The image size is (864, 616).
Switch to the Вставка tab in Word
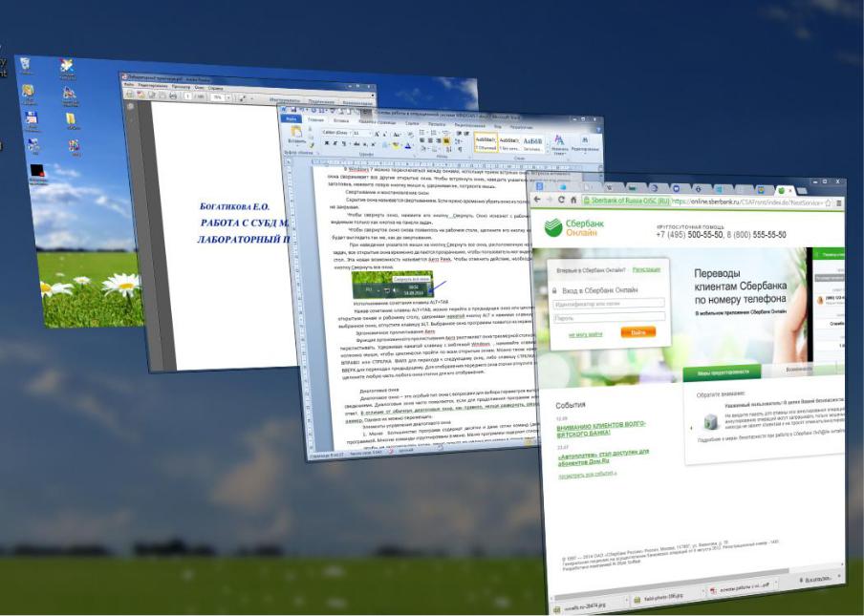tap(341, 120)
